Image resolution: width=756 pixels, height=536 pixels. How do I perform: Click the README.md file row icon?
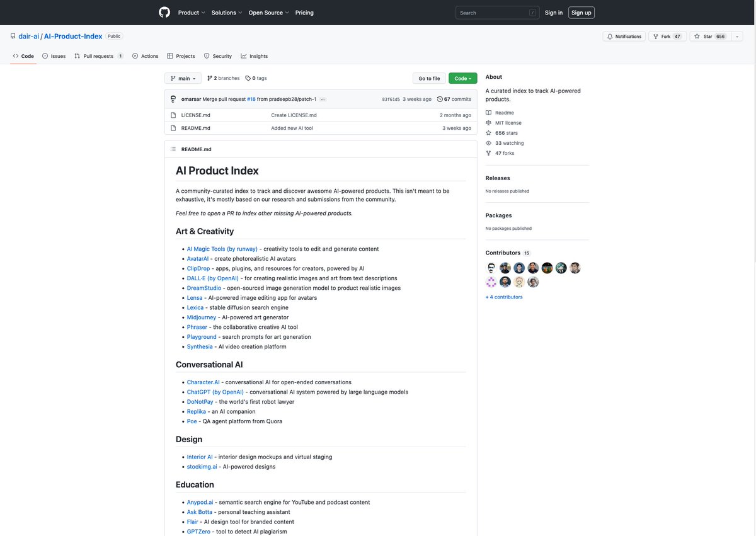(x=173, y=128)
